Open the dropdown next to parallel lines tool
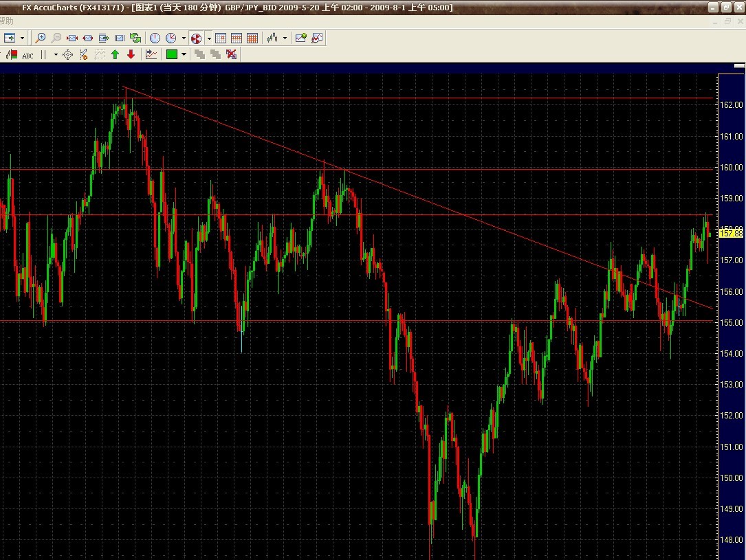Screen dimensions: 746x560 56,55
